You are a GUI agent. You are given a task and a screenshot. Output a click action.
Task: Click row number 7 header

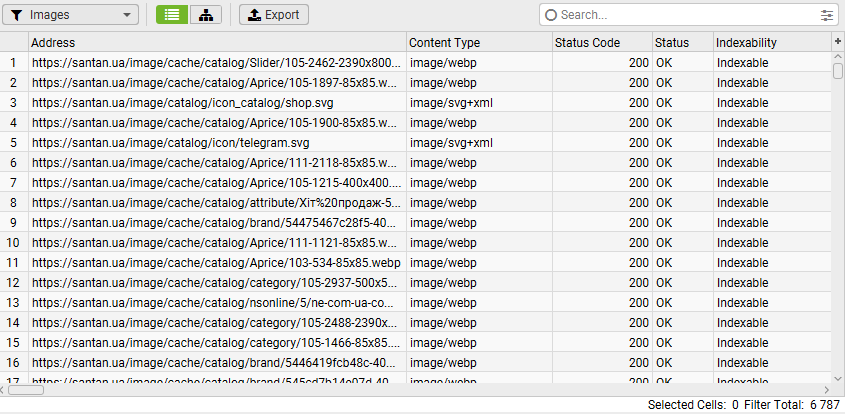point(14,183)
